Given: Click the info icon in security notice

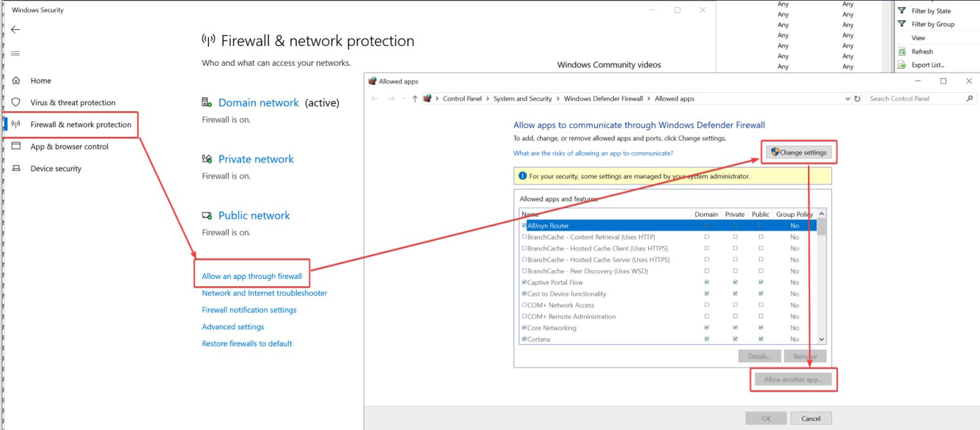Looking at the screenshot, I should [x=522, y=176].
